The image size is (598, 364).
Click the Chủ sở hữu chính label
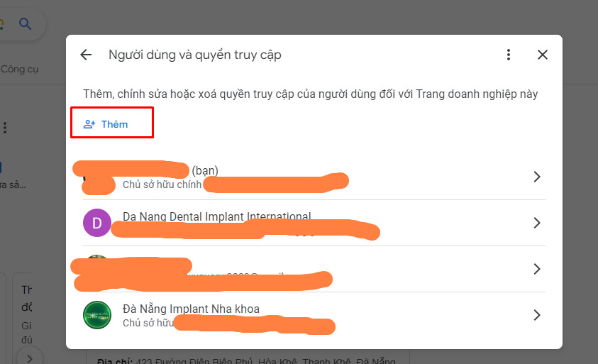pyautogui.click(x=162, y=184)
